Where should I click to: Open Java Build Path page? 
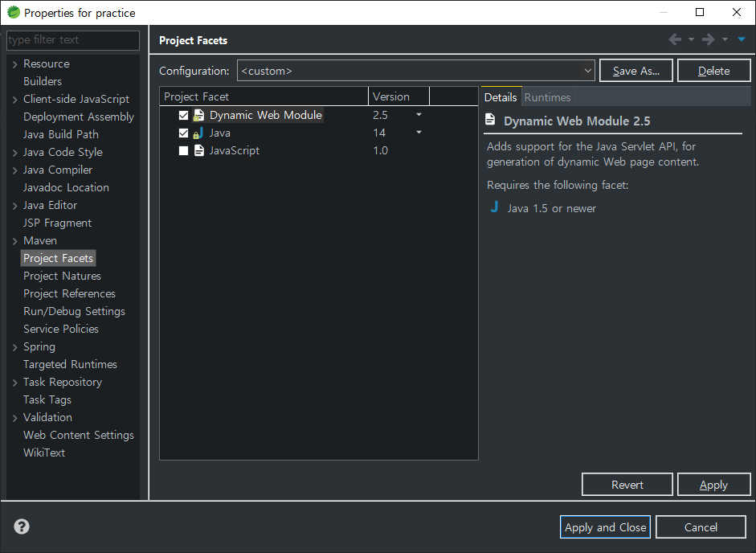[x=61, y=134]
